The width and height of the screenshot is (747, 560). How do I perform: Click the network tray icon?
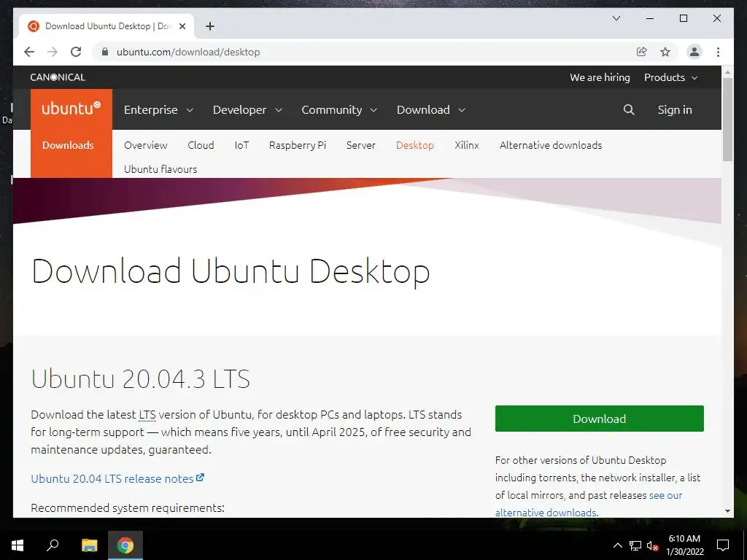[635, 545]
